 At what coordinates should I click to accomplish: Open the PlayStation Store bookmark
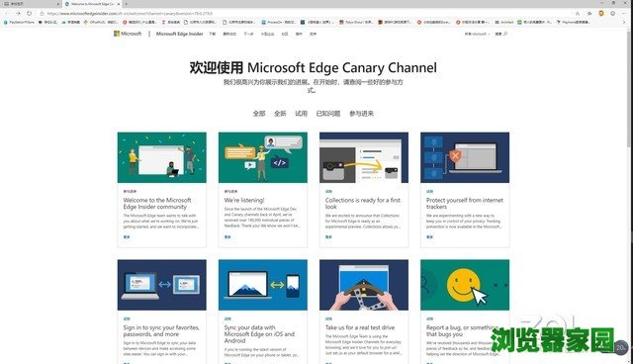tap(19, 22)
